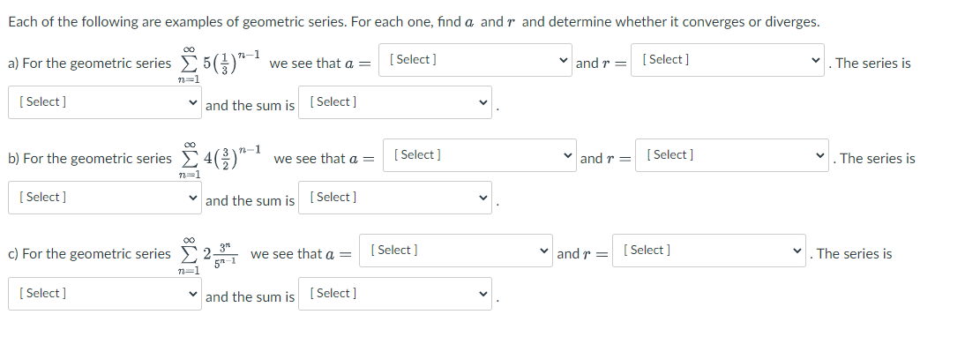980x337 pixels.
Task: Open the r-value dropdown for series a
Action: [728, 60]
